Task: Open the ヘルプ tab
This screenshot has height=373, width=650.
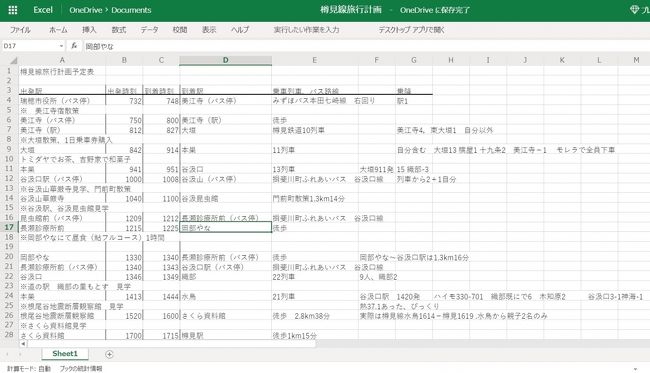Action: (x=240, y=30)
